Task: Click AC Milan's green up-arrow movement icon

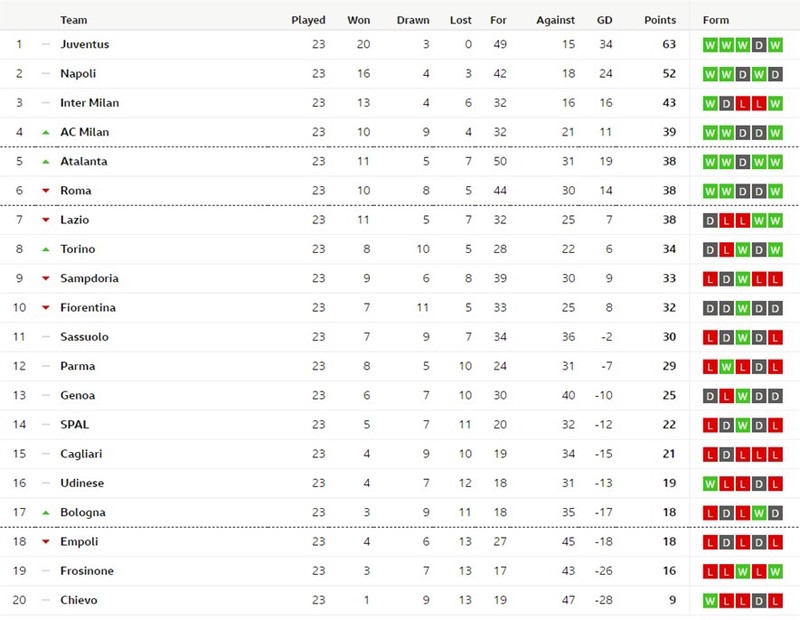Action: pos(46,133)
